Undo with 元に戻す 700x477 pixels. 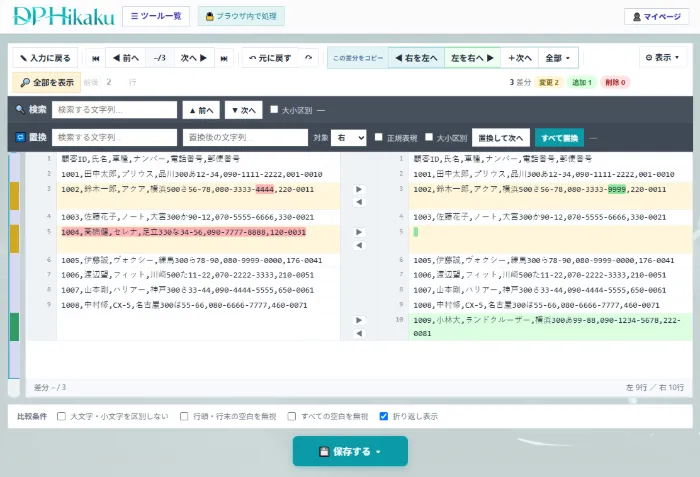pyautogui.click(x=270, y=58)
